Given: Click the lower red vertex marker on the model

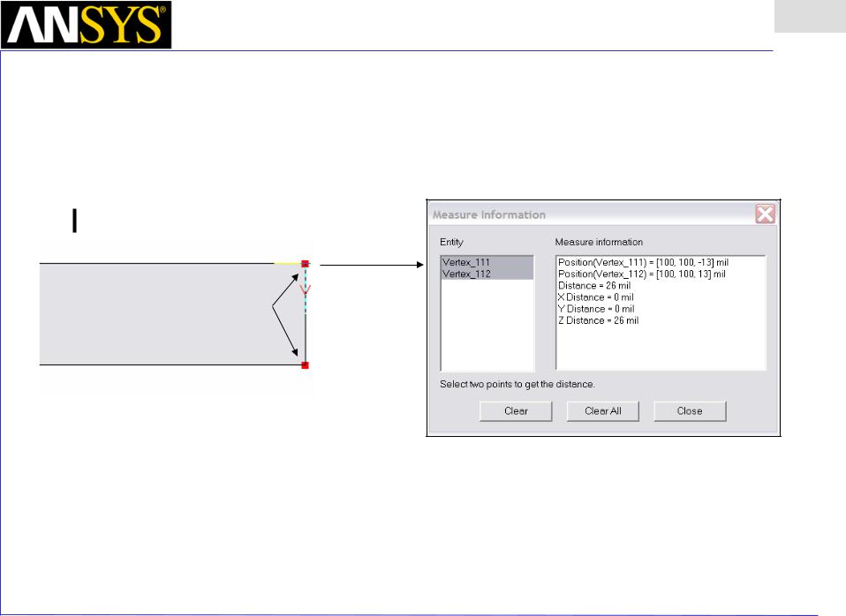Looking at the screenshot, I should [305, 365].
